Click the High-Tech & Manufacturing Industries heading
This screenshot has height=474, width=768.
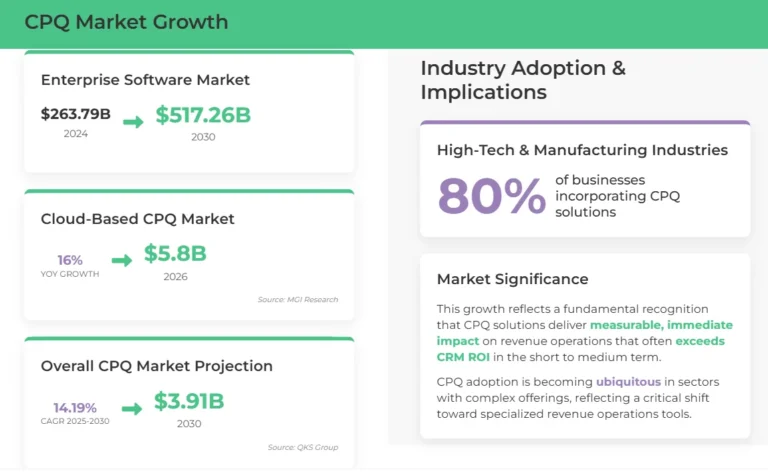pos(582,150)
